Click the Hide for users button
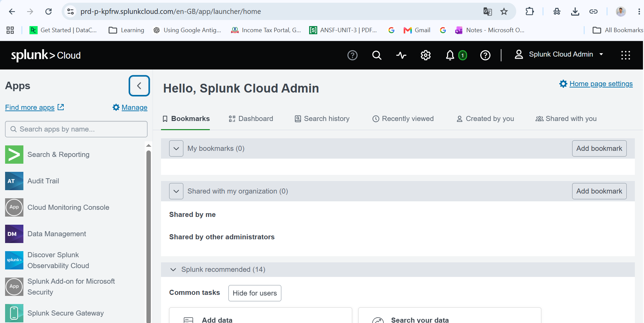This screenshot has width=644, height=323. 255,293
